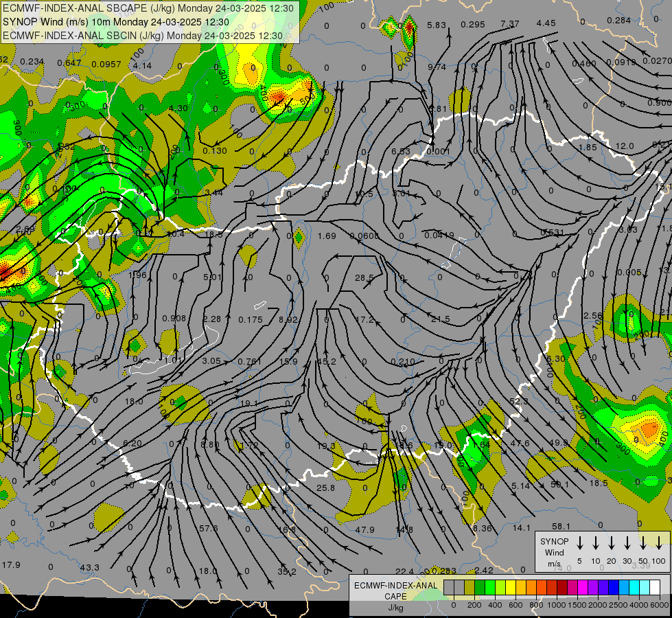Click the SYNOP Wind m/s legend label

pos(554,553)
